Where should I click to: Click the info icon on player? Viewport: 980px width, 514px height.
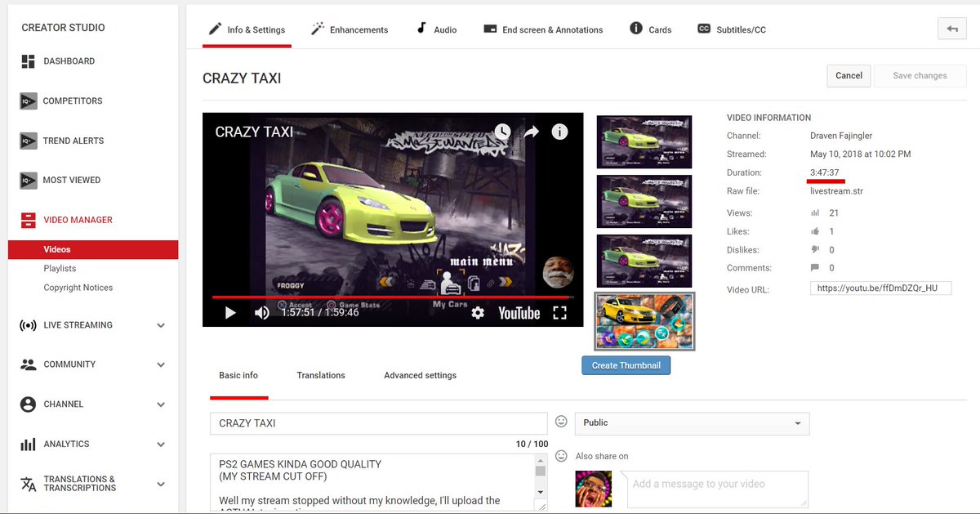click(559, 132)
